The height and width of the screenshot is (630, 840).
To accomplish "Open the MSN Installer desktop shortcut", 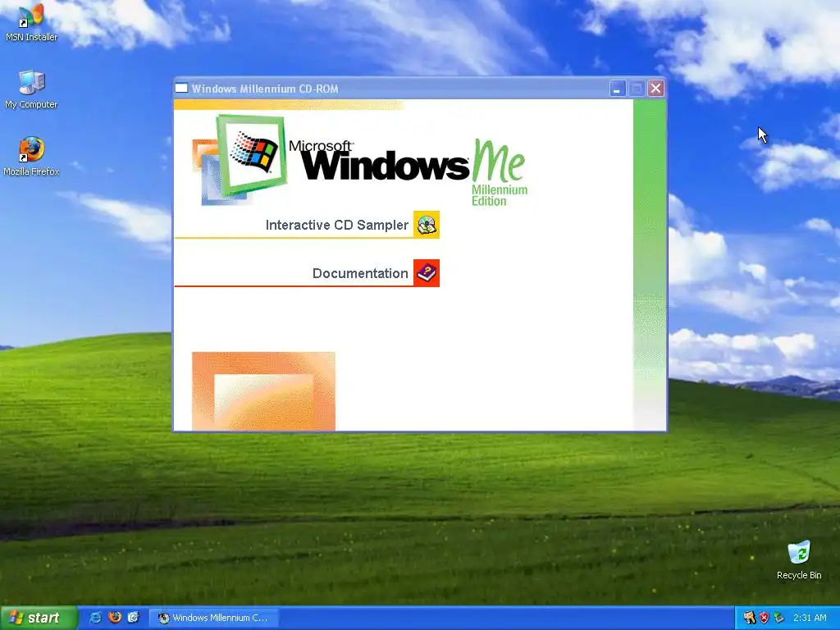I will pyautogui.click(x=31, y=22).
